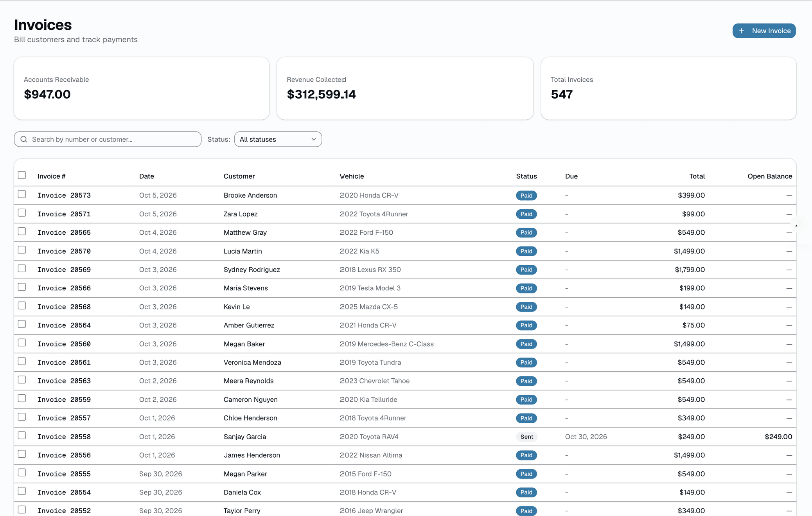This screenshot has width=812, height=516.
Task: Focus the search by number or customer field
Action: pos(108,139)
